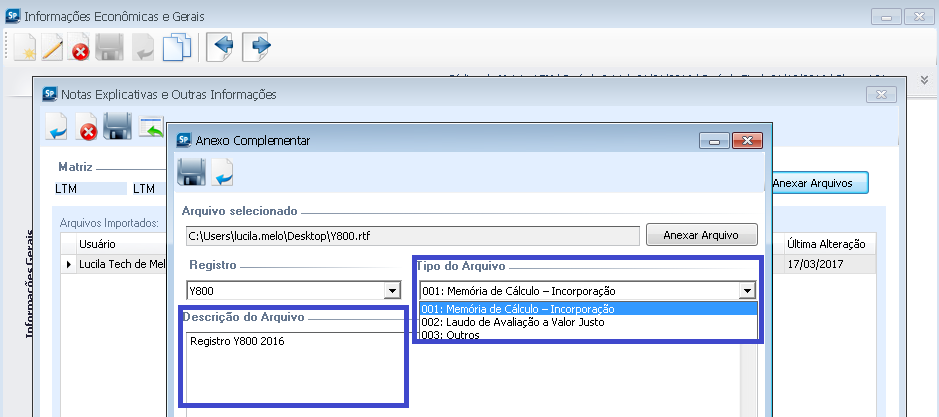Go to previous record with left arrow icon
Image resolution: width=939 pixels, height=417 pixels.
click(x=220, y=47)
